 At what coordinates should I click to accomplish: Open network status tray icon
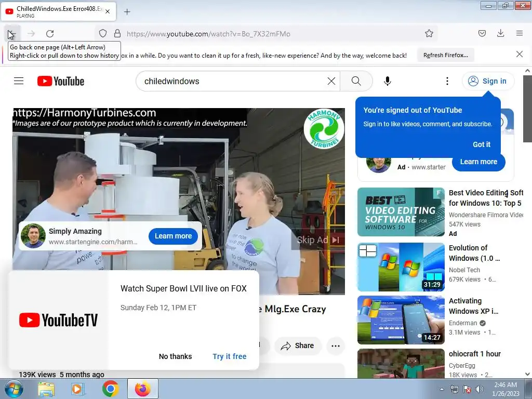tap(454, 389)
